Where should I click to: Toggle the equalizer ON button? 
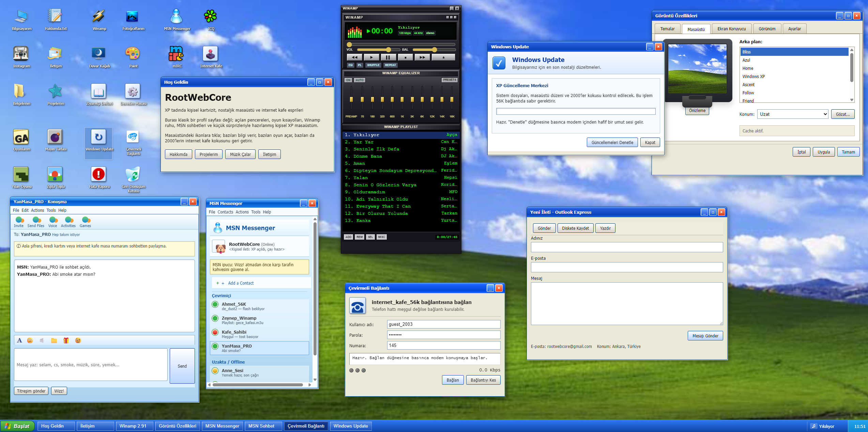point(348,80)
